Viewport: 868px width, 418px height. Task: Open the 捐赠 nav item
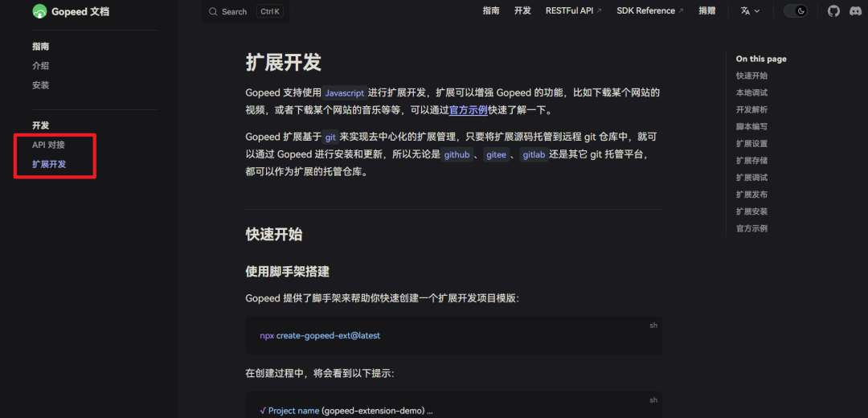[707, 11]
